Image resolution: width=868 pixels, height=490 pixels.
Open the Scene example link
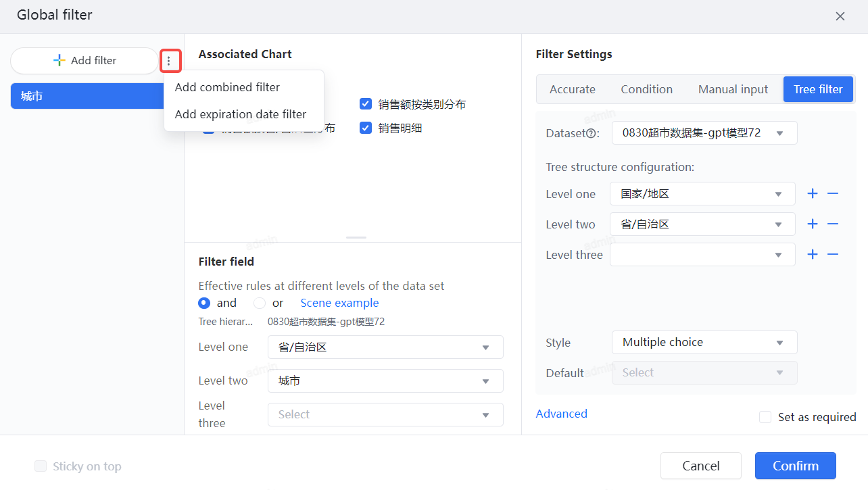point(339,303)
